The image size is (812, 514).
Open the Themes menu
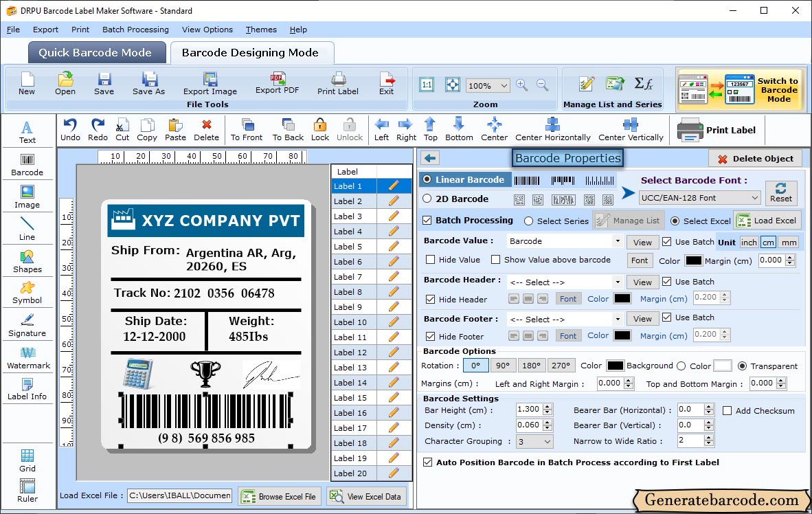click(x=261, y=30)
